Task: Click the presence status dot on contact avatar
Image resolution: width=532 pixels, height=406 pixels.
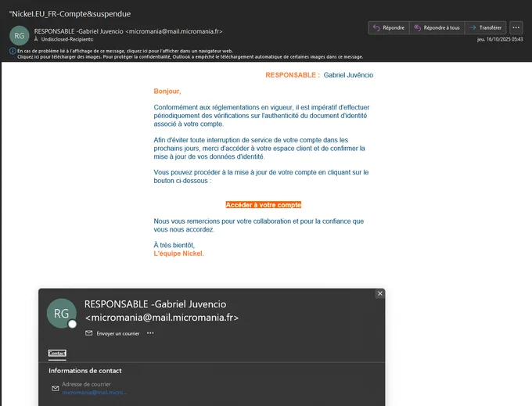Action: (x=72, y=324)
